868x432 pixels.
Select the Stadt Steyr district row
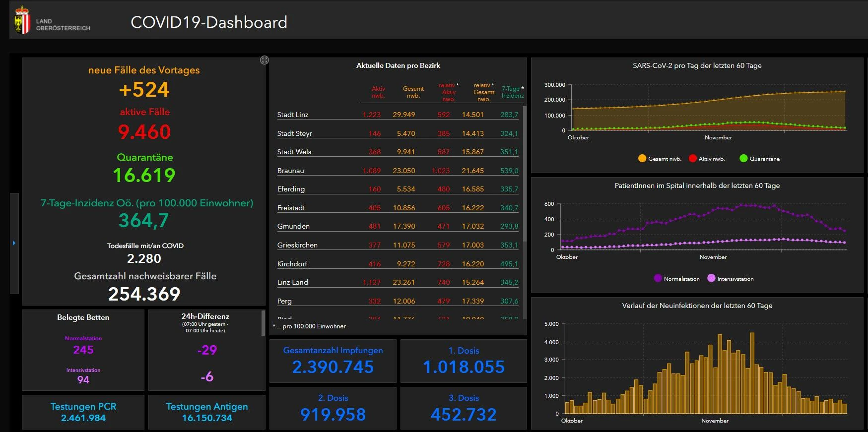(x=398, y=133)
